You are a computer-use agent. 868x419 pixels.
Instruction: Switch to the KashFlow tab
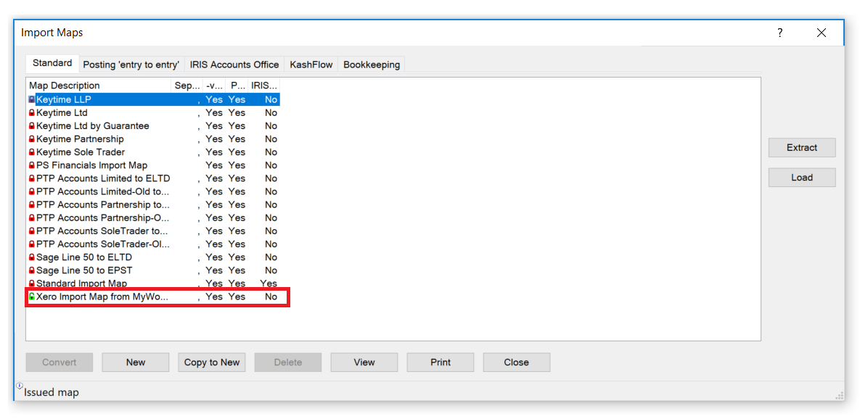[311, 65]
